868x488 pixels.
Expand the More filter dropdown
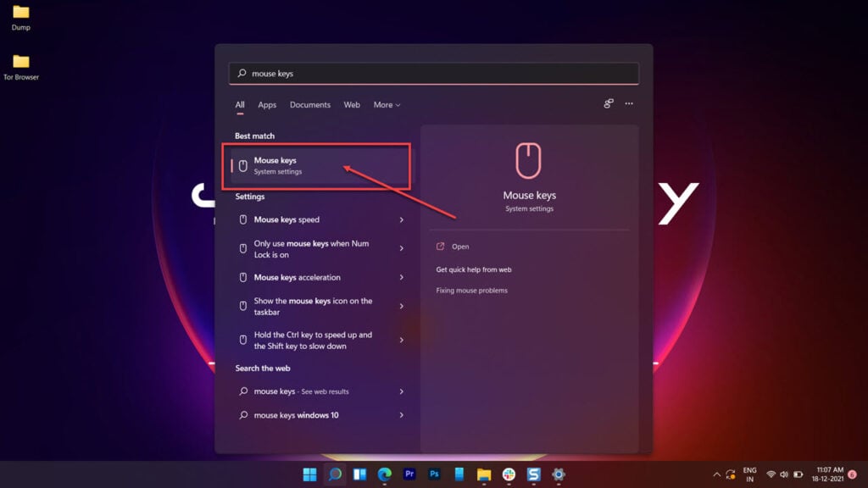point(387,104)
